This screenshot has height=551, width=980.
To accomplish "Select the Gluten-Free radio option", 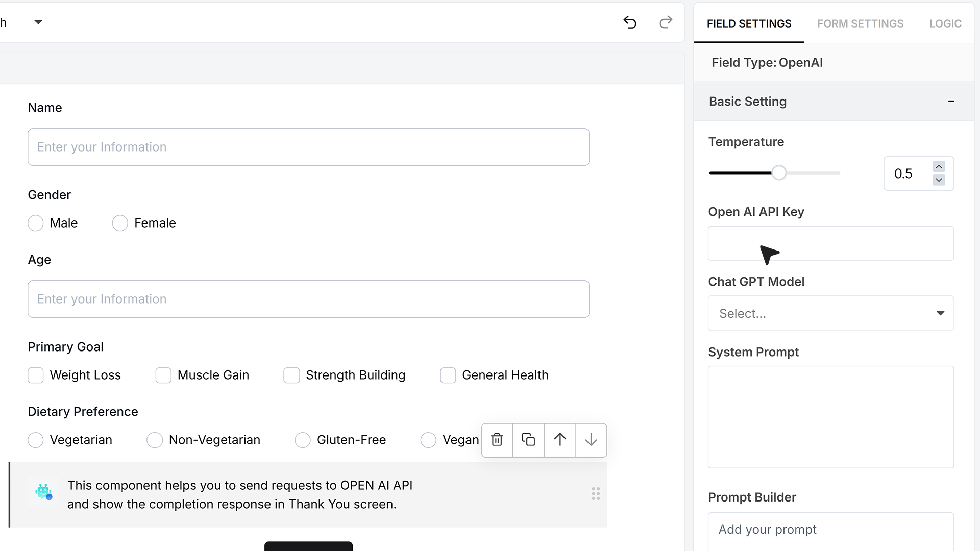I will [x=303, y=440].
